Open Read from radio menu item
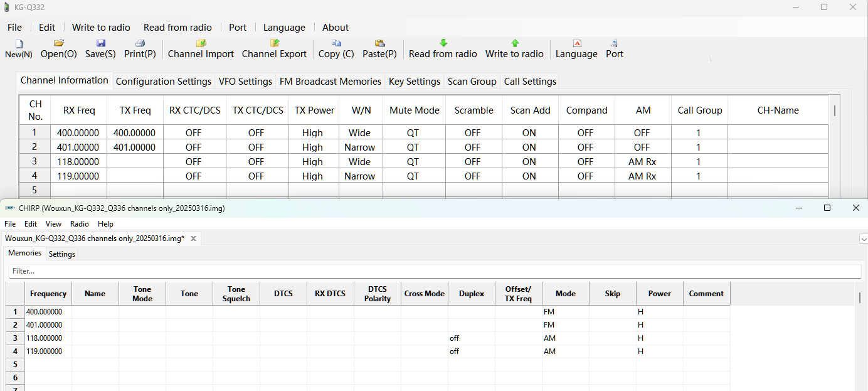The image size is (868, 391). pos(177,28)
